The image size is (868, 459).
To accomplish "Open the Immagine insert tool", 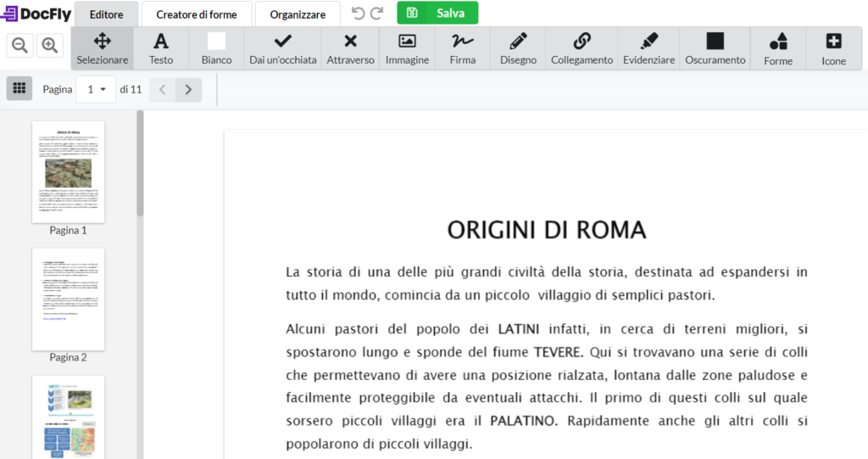I will pos(407,48).
